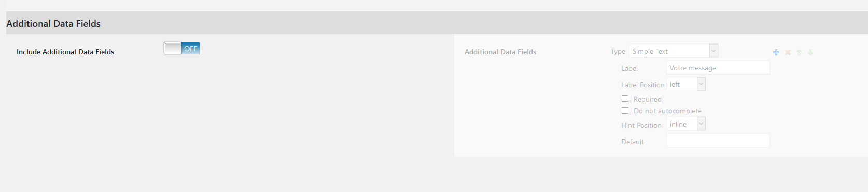Enable the Do not autocomplete checkbox

pyautogui.click(x=625, y=110)
